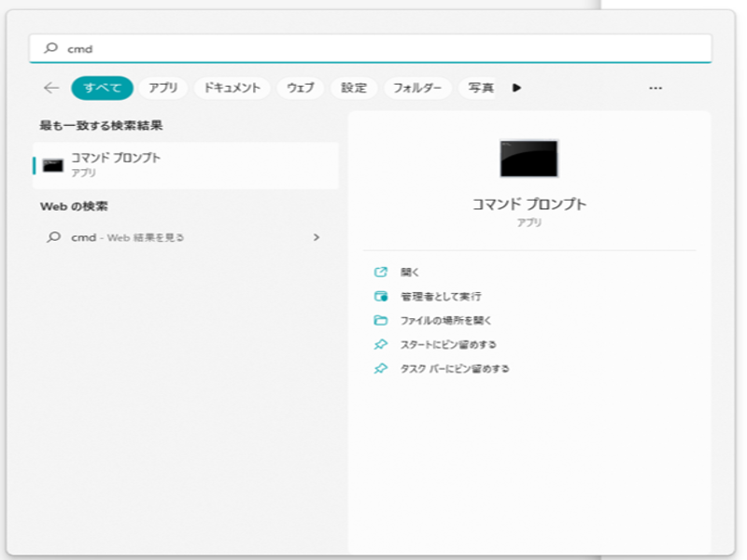
Task: Open the three-dot more options menu
Action: click(655, 88)
